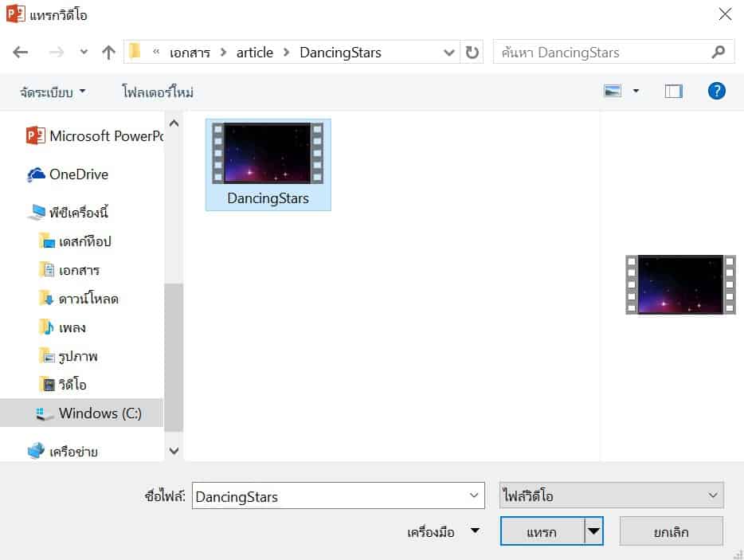Click the change view icon
The image size is (744, 560).
tap(613, 92)
